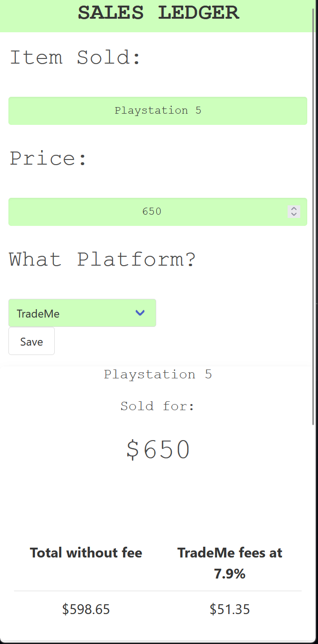
Task: Click the TradeMe fees at 7.9% header
Action: tap(230, 563)
